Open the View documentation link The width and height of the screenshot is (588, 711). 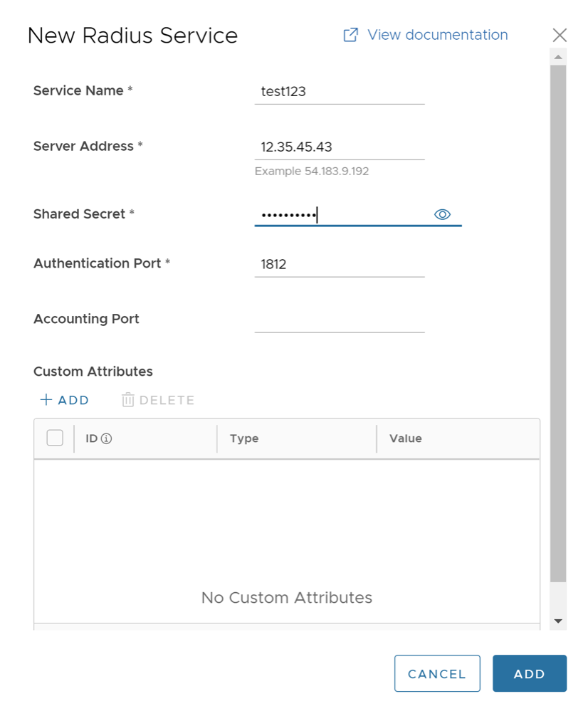tap(426, 35)
